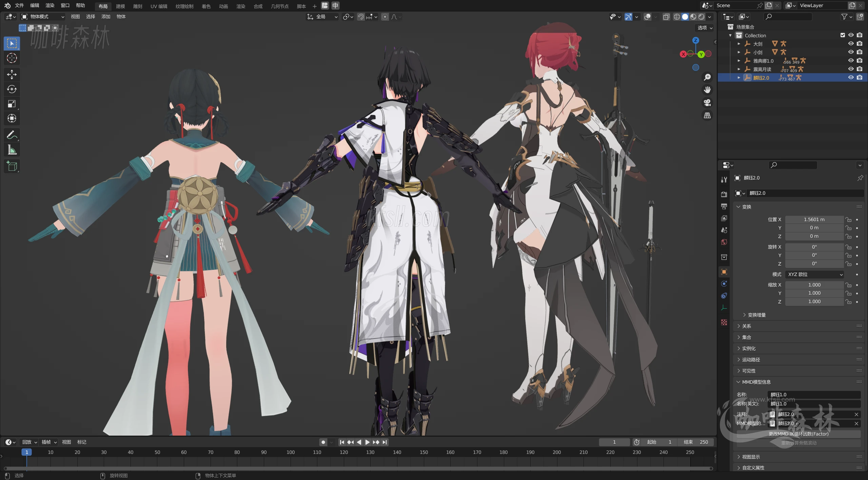Hide 小剑 in viewport via eye icon
The height and width of the screenshot is (480, 868).
[x=851, y=52]
